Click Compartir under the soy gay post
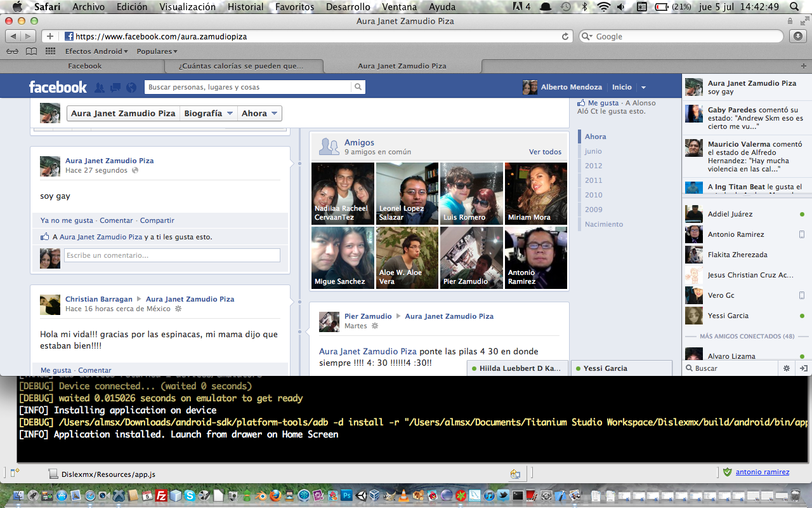The width and height of the screenshot is (812, 508). pyautogui.click(x=157, y=220)
